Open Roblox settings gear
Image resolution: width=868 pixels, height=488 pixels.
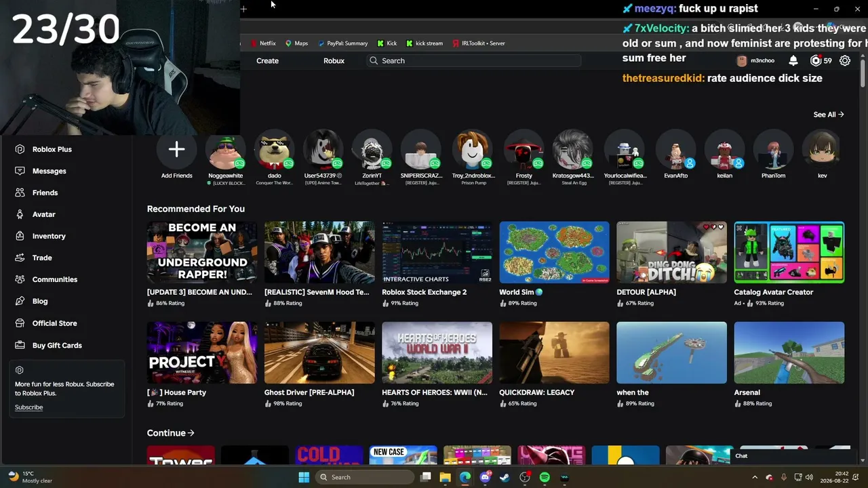tap(845, 60)
